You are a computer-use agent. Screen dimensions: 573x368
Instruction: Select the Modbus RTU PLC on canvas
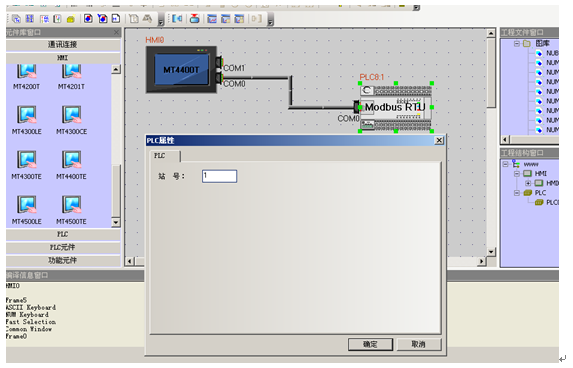coord(396,107)
